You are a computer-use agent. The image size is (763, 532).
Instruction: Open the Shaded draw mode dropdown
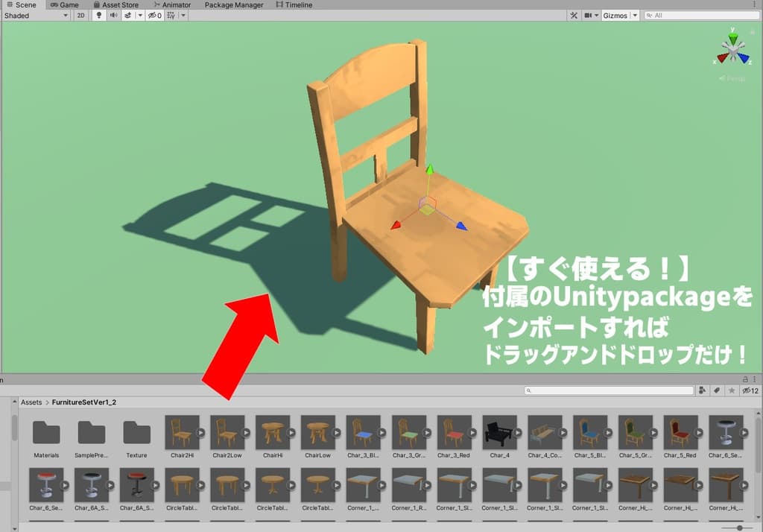coord(34,15)
